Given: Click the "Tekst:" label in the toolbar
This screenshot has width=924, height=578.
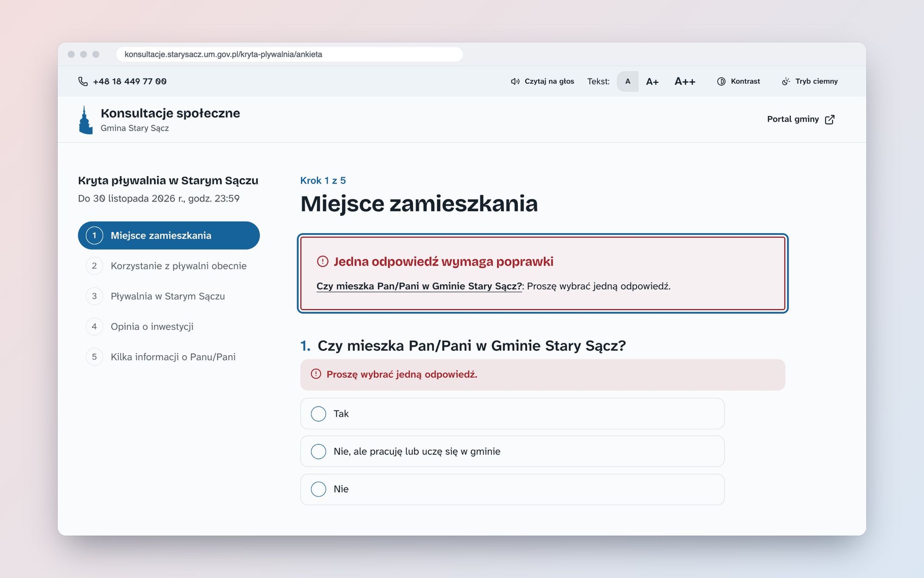Looking at the screenshot, I should 598,81.
